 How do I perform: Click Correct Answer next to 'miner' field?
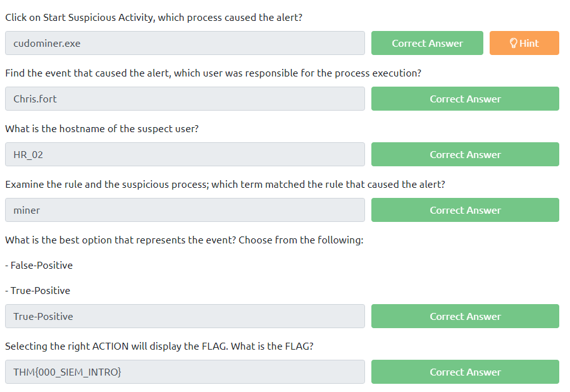[465, 210]
